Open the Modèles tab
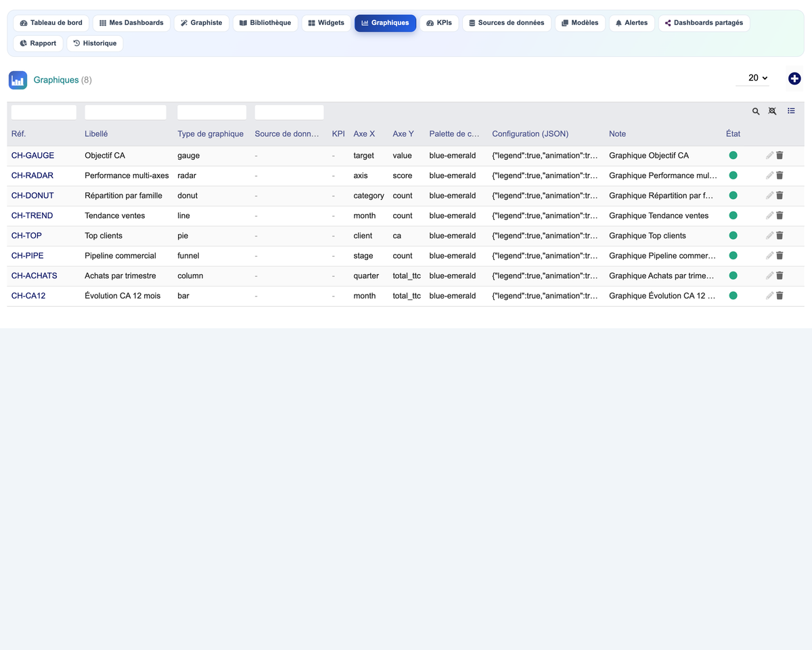The width and height of the screenshot is (812, 650). (580, 23)
